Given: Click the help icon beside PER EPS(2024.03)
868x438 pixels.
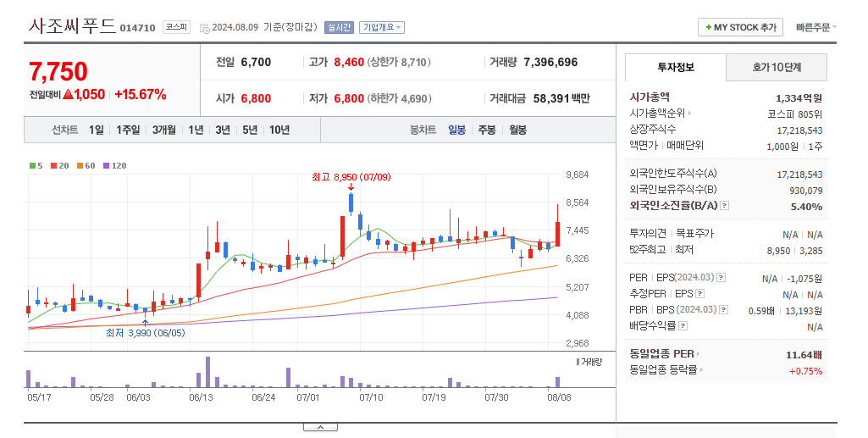Looking at the screenshot, I should pos(721,277).
